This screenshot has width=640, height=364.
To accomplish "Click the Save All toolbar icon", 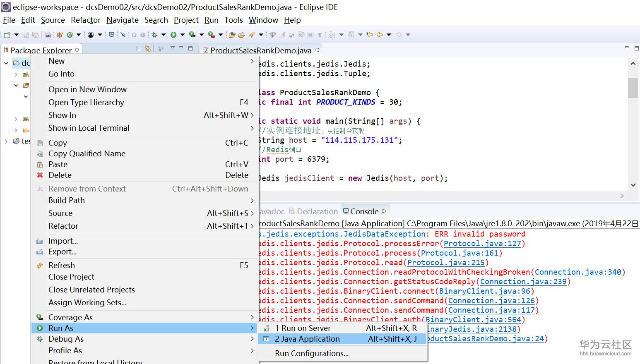I will (x=36, y=35).
